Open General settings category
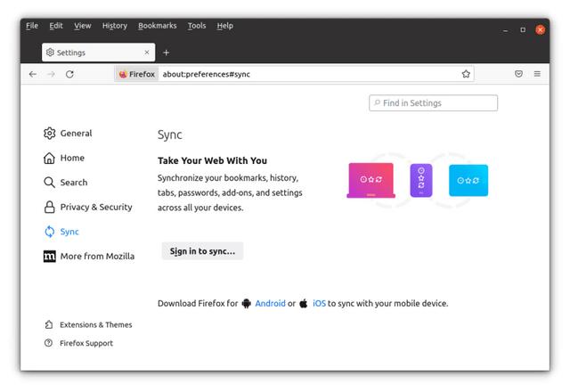The height and width of the screenshot is (392, 570). [68, 134]
